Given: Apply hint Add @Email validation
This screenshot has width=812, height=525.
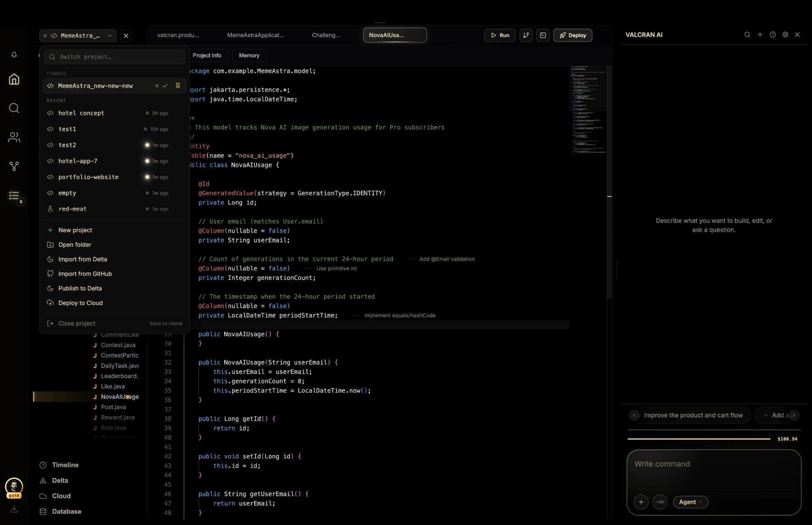Looking at the screenshot, I should click(x=447, y=259).
